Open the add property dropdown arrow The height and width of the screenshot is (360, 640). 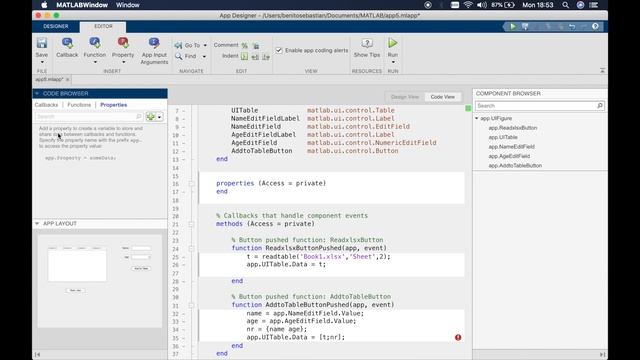tap(160, 117)
